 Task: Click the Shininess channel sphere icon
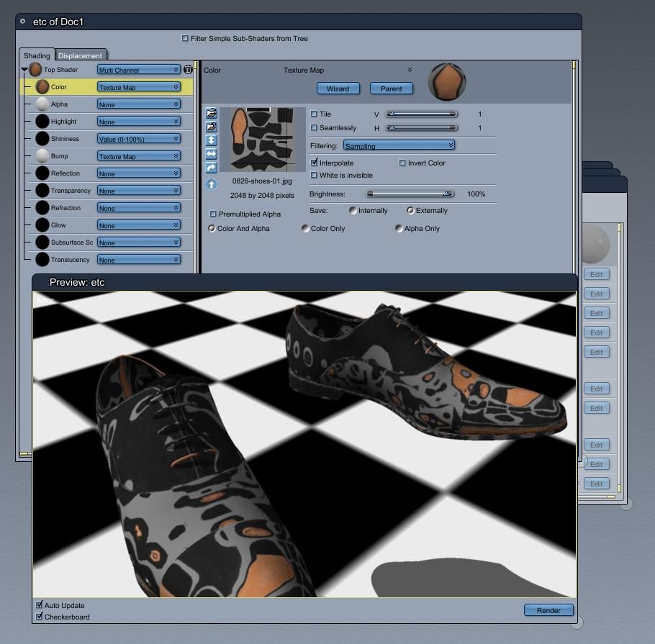[42, 139]
